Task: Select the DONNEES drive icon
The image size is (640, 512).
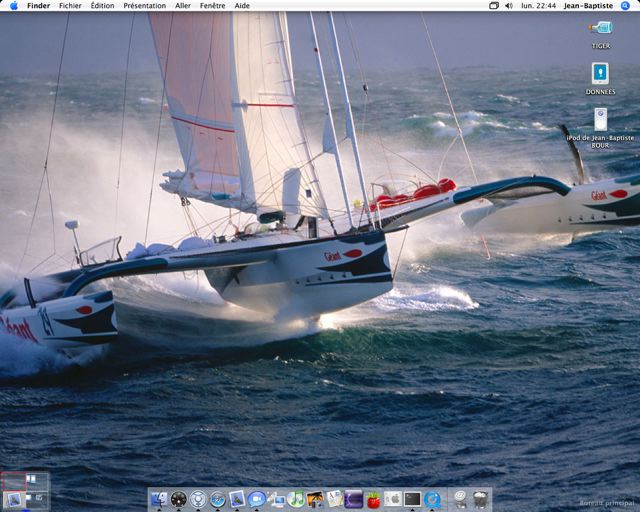Action: pyautogui.click(x=600, y=74)
